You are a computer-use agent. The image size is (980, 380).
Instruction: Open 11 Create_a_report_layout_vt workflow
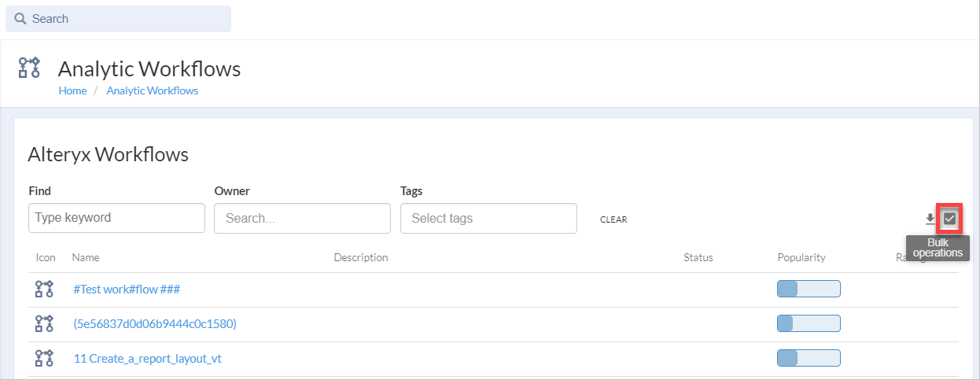(147, 358)
